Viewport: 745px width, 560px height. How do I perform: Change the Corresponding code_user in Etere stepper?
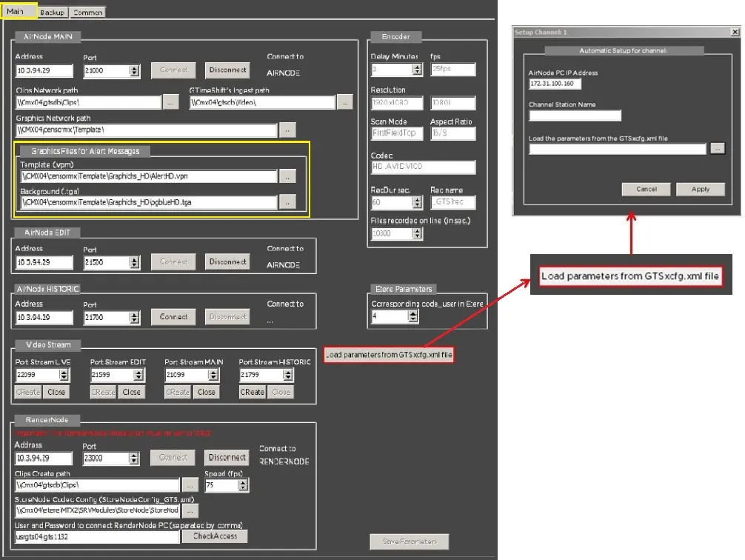[x=415, y=316]
